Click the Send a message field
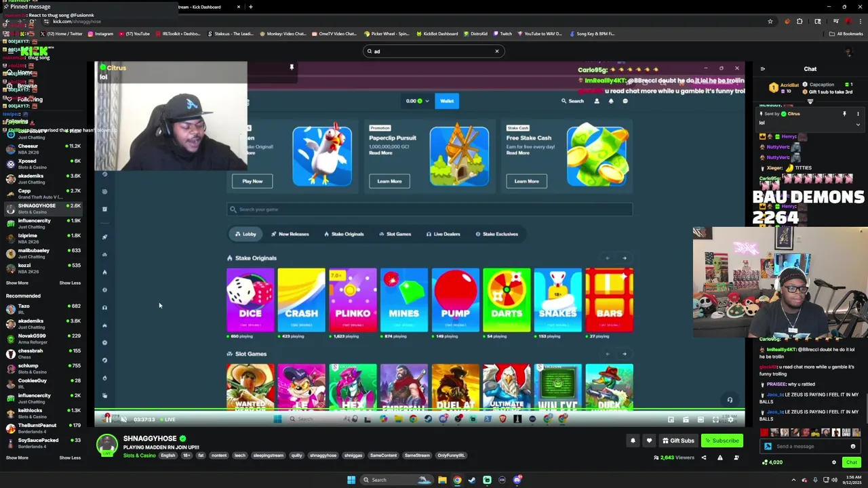 (x=810, y=446)
